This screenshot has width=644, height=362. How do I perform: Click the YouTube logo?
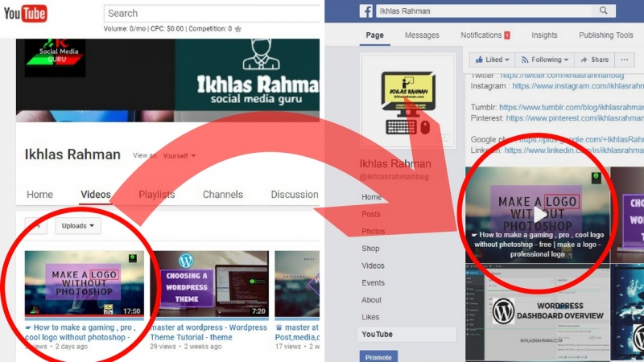(x=26, y=14)
